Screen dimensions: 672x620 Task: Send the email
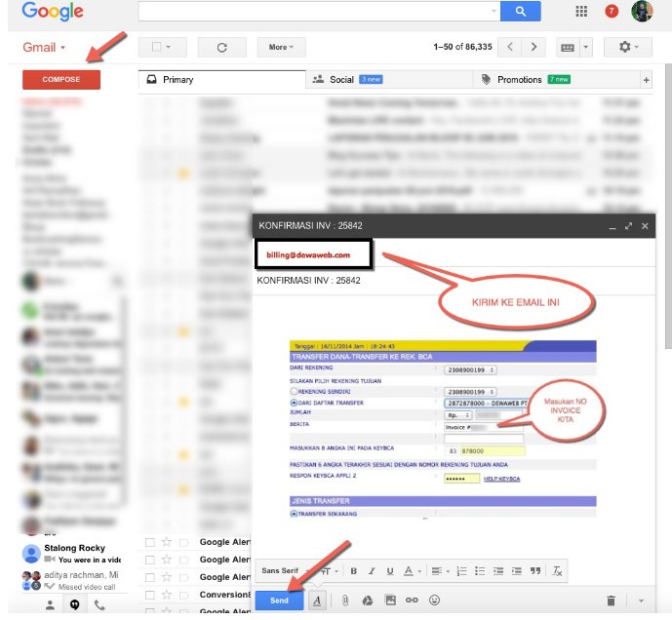[x=279, y=601]
